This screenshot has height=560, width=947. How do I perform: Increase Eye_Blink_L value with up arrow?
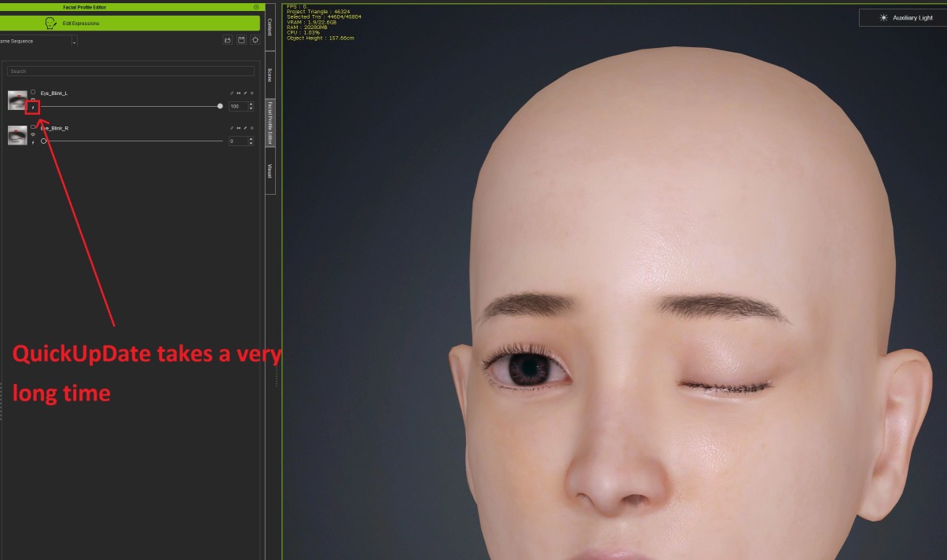tap(251, 104)
